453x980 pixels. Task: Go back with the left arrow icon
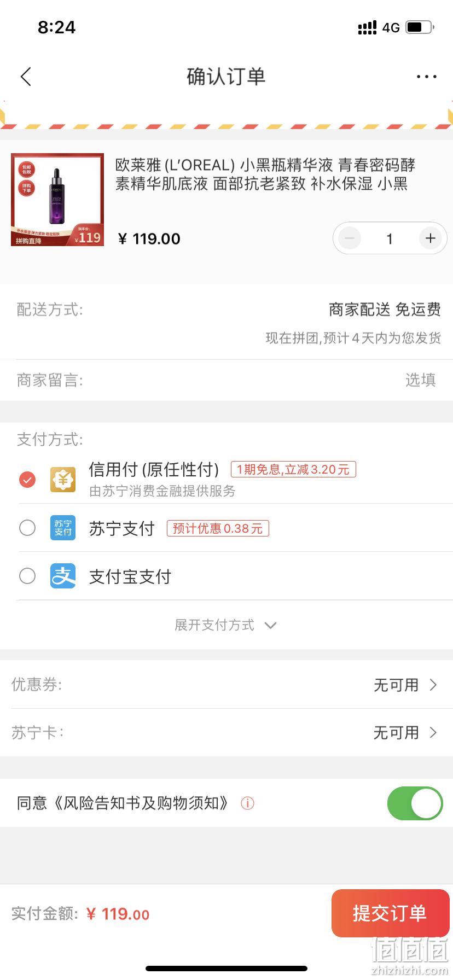click(x=26, y=77)
